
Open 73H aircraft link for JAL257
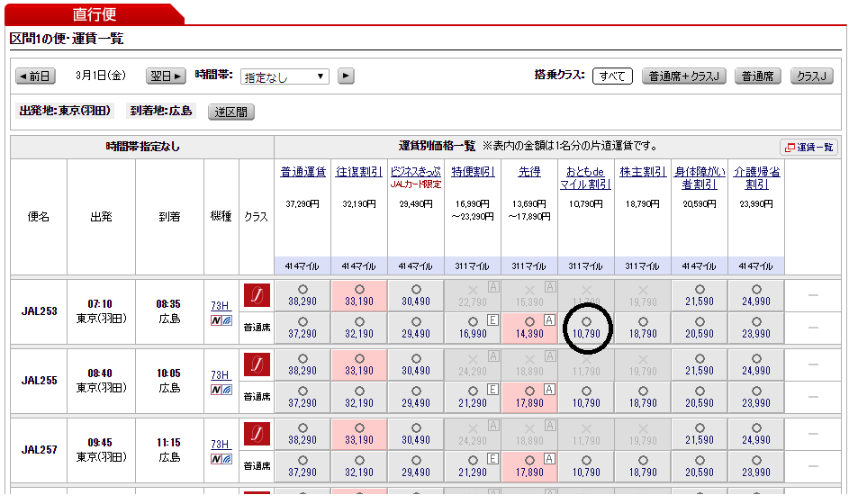click(x=220, y=445)
